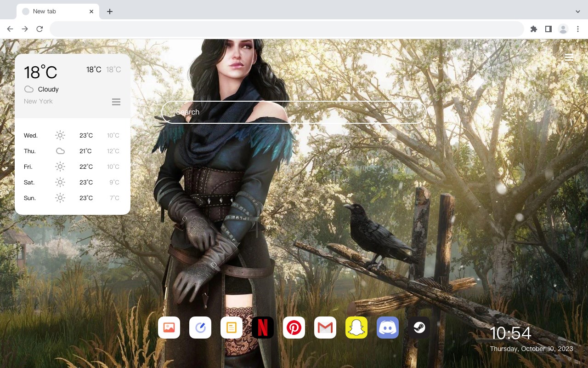Click the current Cloudy condition icon

pos(29,89)
